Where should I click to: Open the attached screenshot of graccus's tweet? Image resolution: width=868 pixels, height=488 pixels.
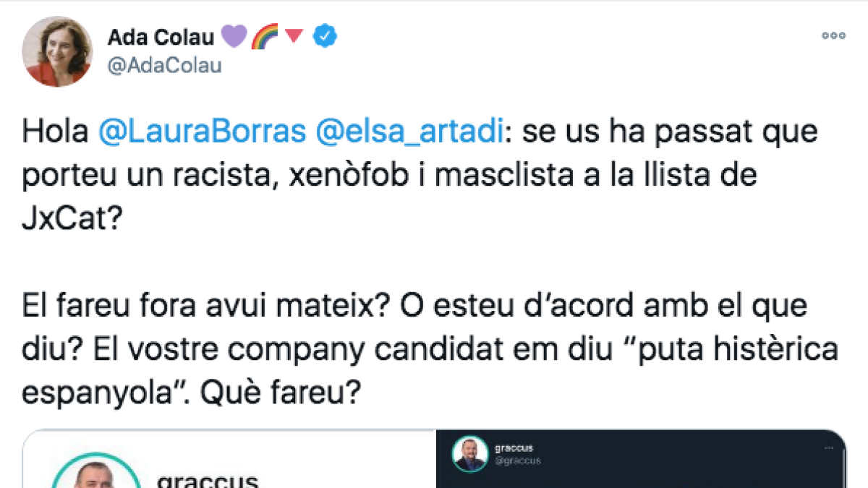644,463
